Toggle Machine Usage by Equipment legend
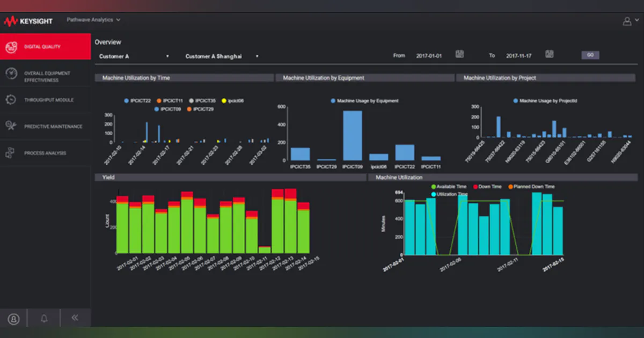The image size is (644, 338). pyautogui.click(x=364, y=100)
